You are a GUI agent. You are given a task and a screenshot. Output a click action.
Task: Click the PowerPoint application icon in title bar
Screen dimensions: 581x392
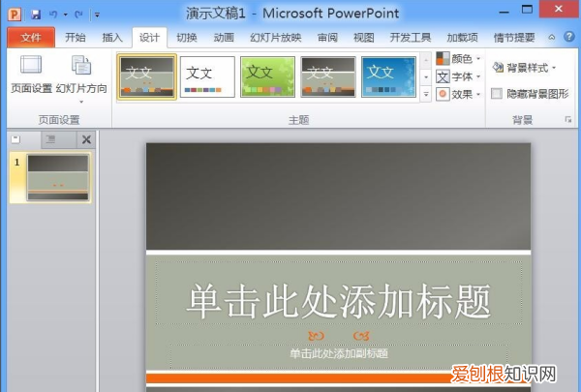(15, 15)
